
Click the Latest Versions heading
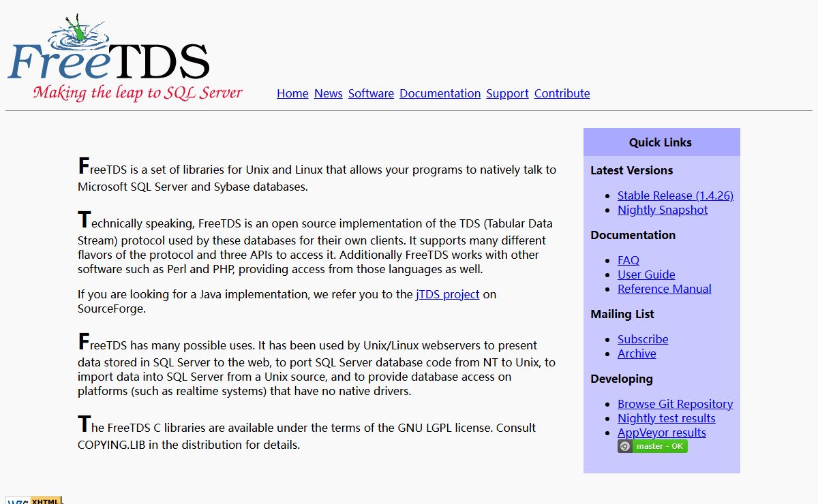(x=632, y=170)
